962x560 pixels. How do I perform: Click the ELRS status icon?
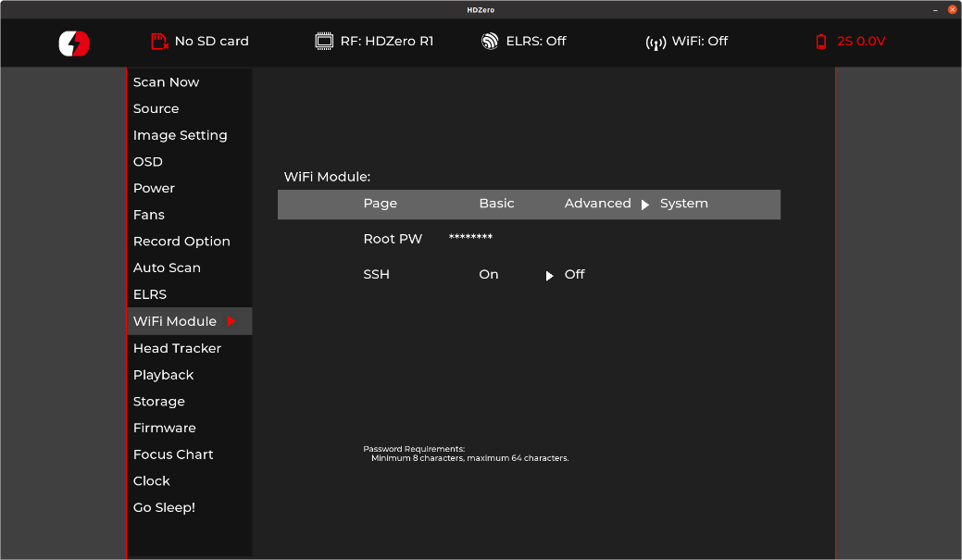click(490, 42)
